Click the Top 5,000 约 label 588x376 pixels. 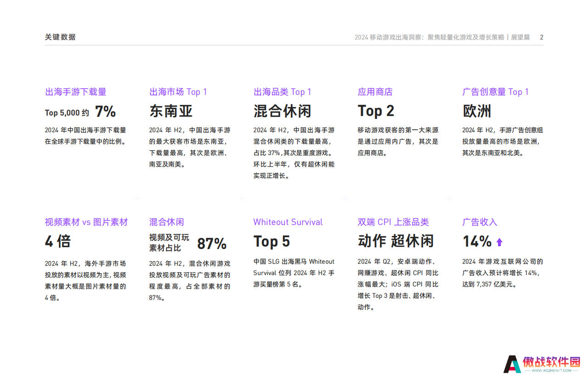tap(67, 112)
